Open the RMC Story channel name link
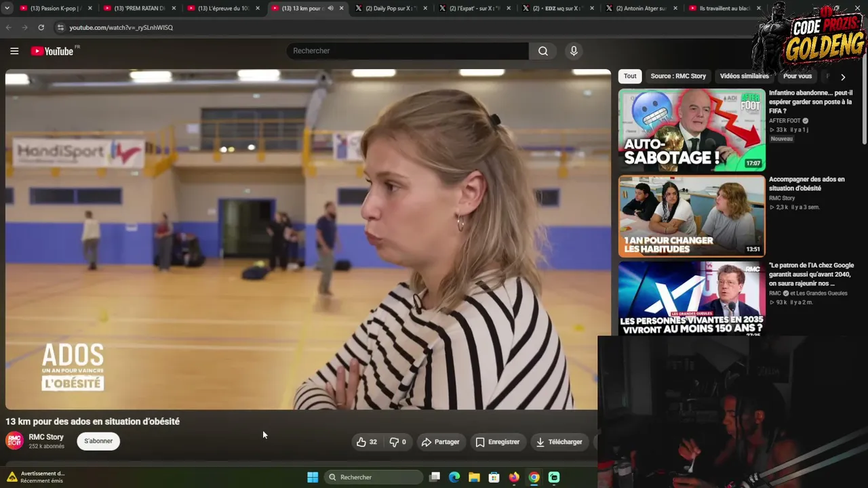The image size is (868, 488). tap(46, 437)
